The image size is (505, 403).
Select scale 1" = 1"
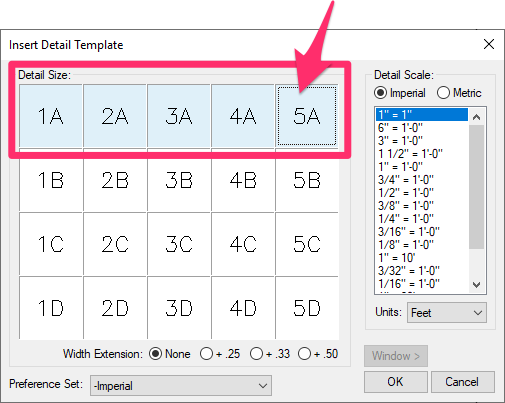pyautogui.click(x=422, y=114)
